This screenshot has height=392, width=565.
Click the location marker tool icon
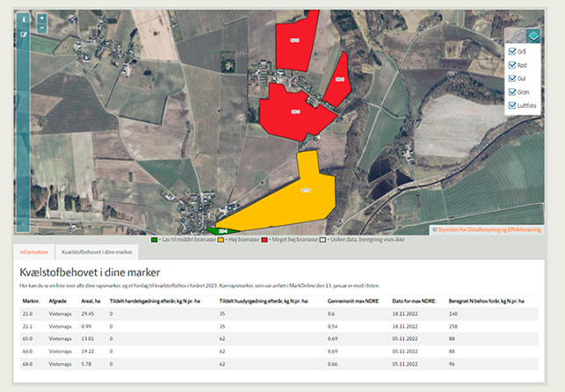click(24, 18)
